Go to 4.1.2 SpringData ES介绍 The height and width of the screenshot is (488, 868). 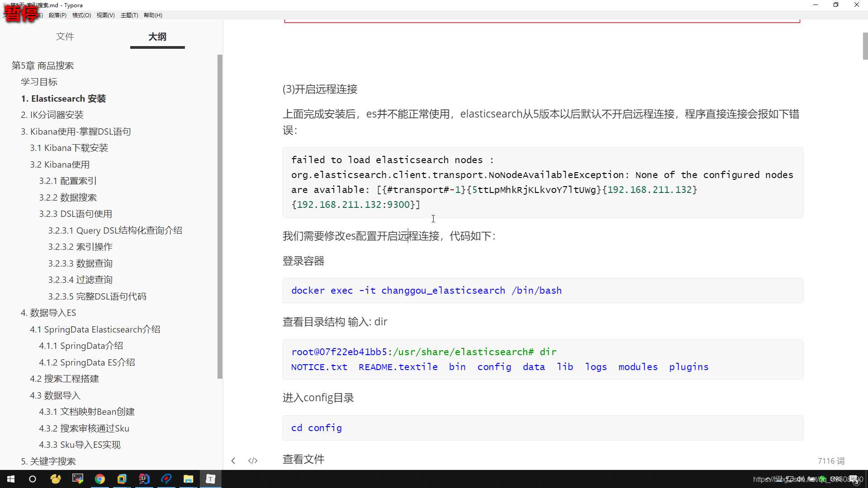[x=87, y=362]
